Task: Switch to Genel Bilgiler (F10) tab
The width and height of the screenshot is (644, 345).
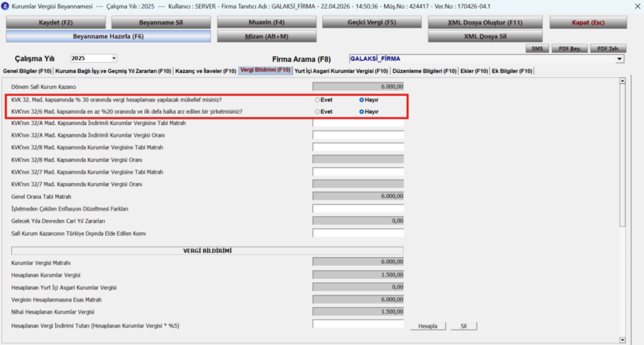Action: [x=27, y=71]
